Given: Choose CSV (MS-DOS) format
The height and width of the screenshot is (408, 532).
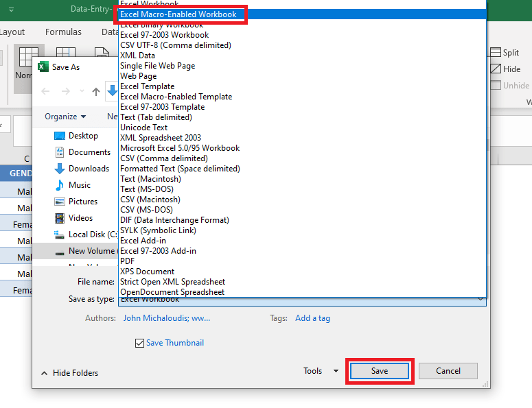Looking at the screenshot, I should [302, 209].
